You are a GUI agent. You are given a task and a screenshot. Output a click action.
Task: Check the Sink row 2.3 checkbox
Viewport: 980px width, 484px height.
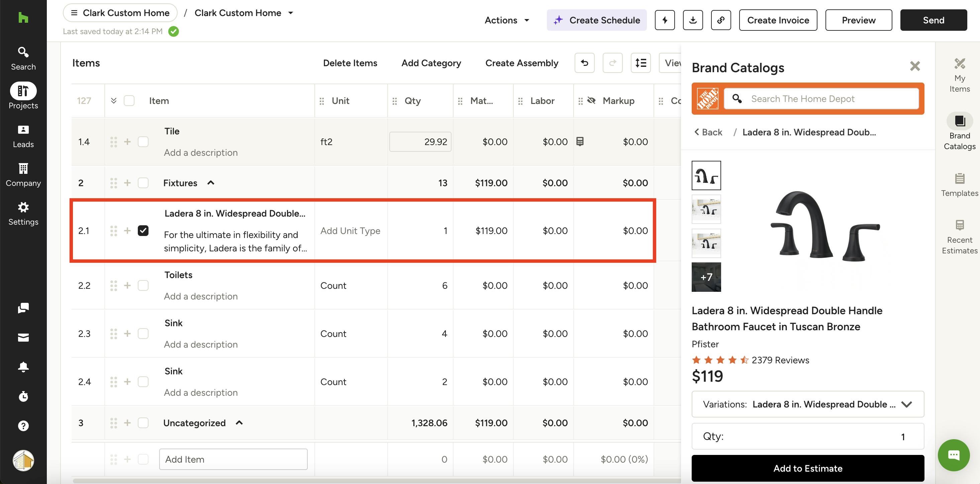click(x=143, y=334)
